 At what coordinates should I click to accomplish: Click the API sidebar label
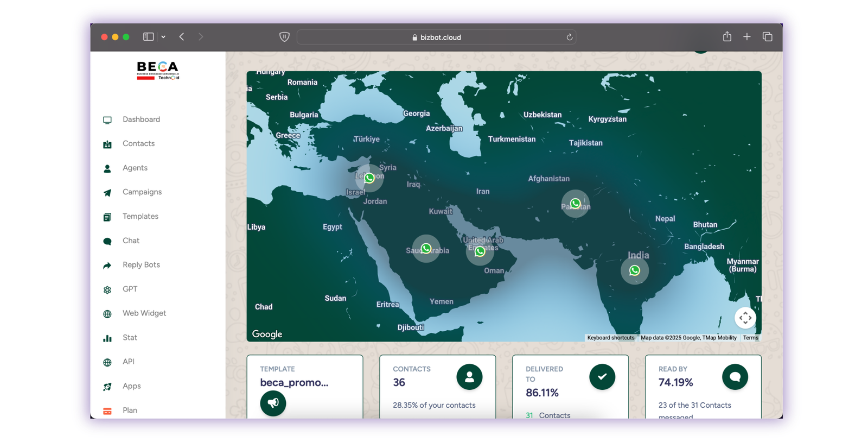click(x=129, y=362)
